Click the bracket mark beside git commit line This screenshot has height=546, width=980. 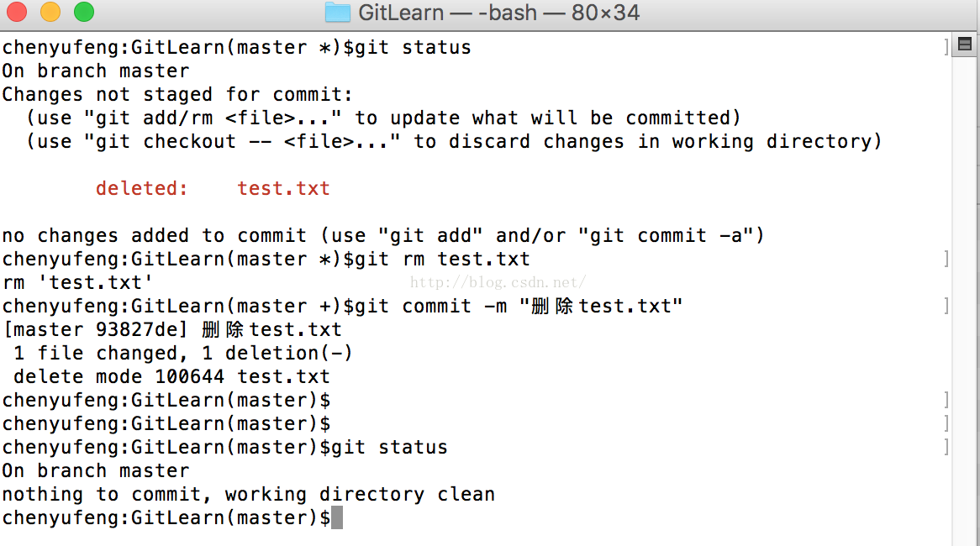point(946,306)
